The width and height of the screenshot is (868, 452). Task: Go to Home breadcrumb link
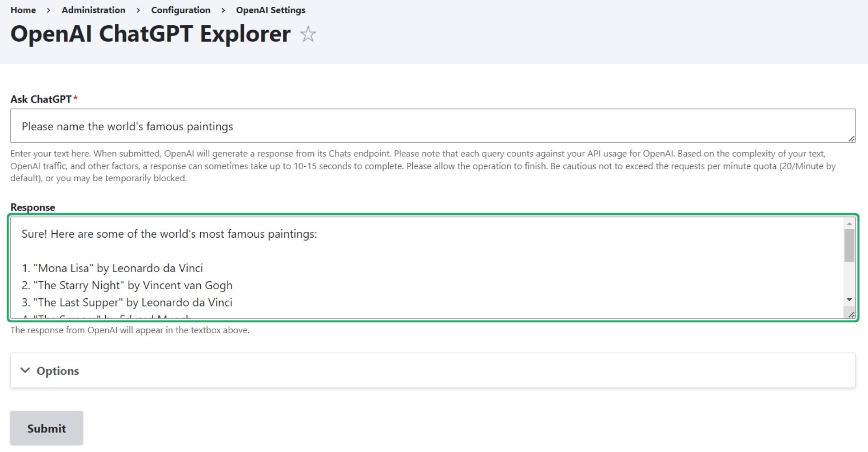(23, 10)
